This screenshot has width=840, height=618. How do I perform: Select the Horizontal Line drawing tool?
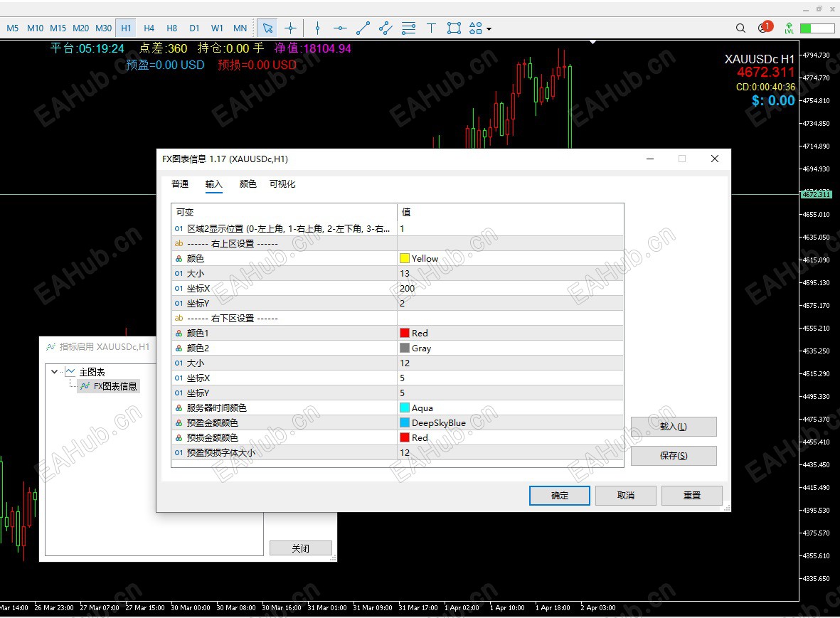point(340,28)
